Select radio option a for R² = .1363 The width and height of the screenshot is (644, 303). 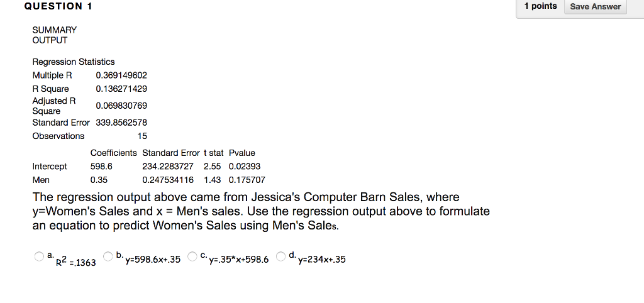39,256
